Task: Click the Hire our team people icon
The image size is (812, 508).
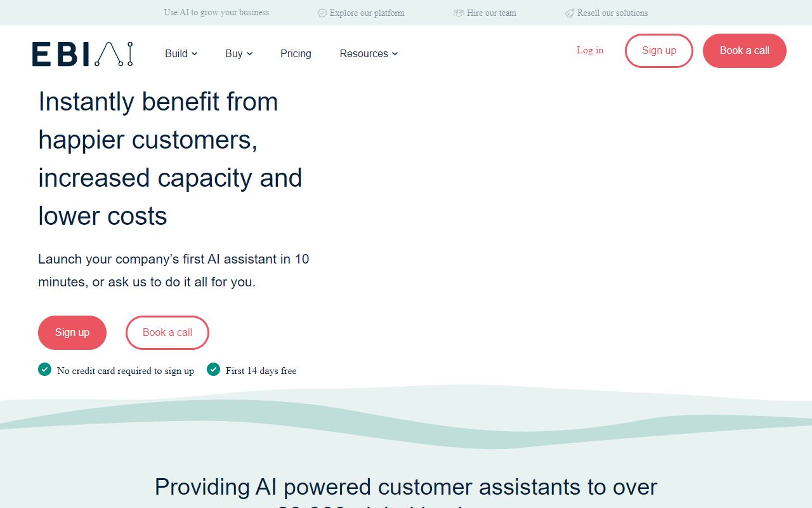Action: pyautogui.click(x=458, y=13)
